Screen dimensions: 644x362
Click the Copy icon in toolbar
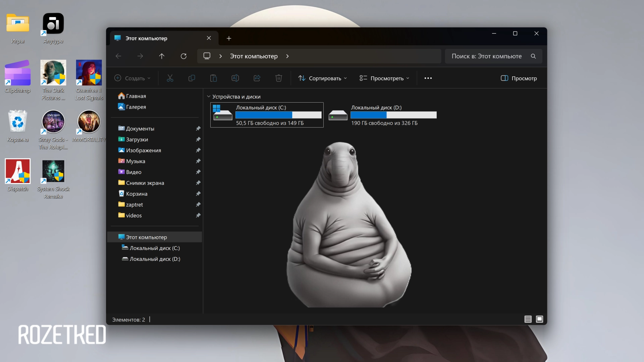tap(192, 78)
